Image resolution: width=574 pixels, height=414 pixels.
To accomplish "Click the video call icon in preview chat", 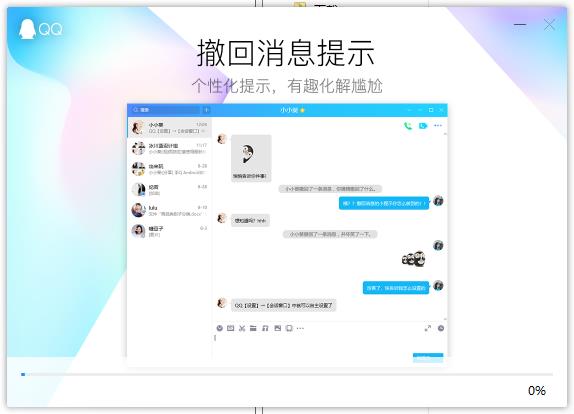I will pos(423,126).
